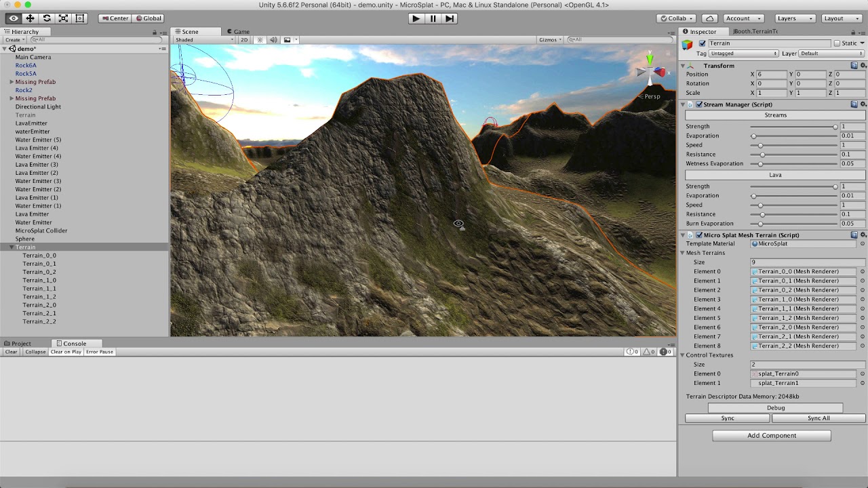Select the Rotate tool in toolbar
This screenshot has width=868, height=488.
[47, 18]
